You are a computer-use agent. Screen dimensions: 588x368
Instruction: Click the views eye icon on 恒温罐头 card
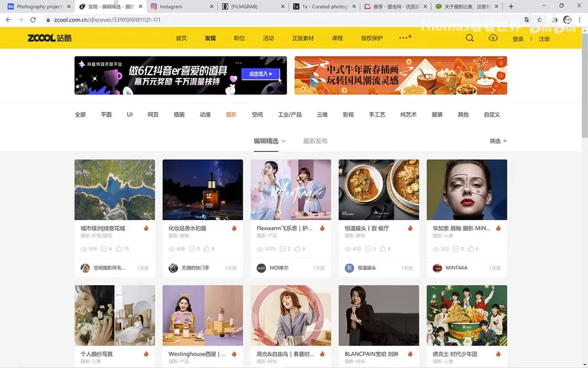point(348,249)
